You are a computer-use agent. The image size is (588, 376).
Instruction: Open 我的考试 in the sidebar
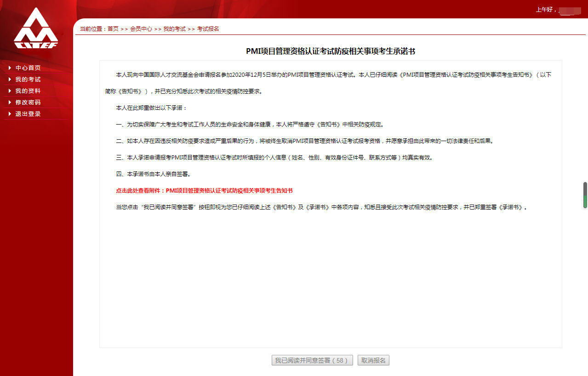click(x=28, y=80)
